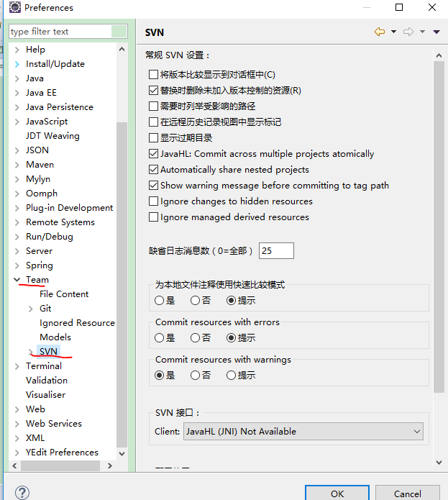This screenshot has height=500, width=448.
Task: Toggle Automatically share nested projects checkbox
Action: [153, 169]
